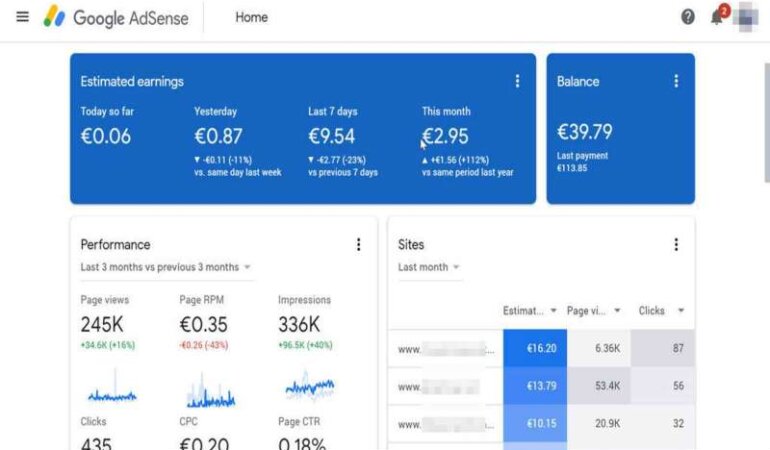Click the Home page title

[251, 17]
